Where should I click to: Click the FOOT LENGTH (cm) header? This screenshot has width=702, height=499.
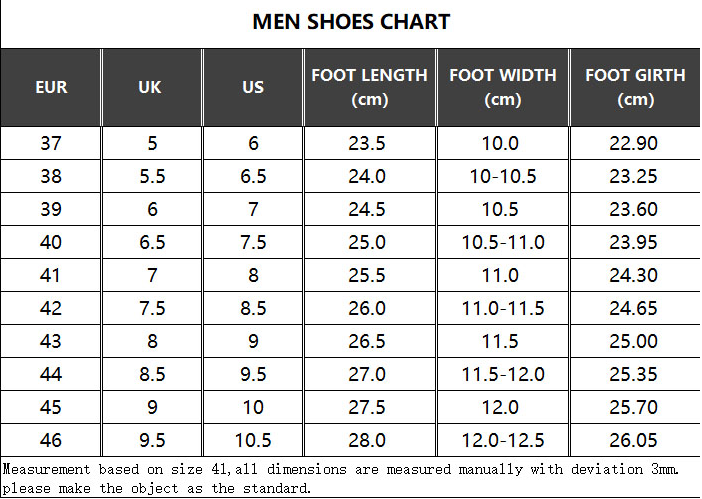point(369,87)
